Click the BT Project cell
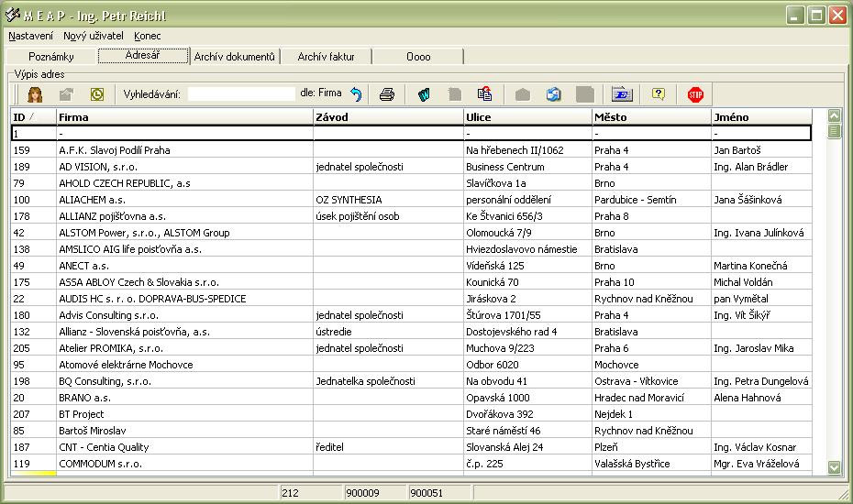853x504 pixels. click(185, 414)
